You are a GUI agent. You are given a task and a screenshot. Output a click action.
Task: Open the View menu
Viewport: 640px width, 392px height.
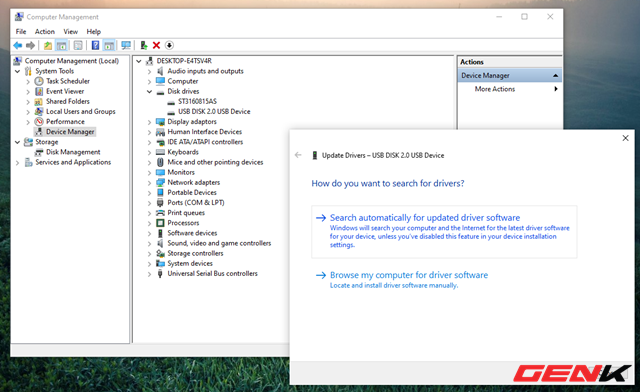tap(70, 31)
